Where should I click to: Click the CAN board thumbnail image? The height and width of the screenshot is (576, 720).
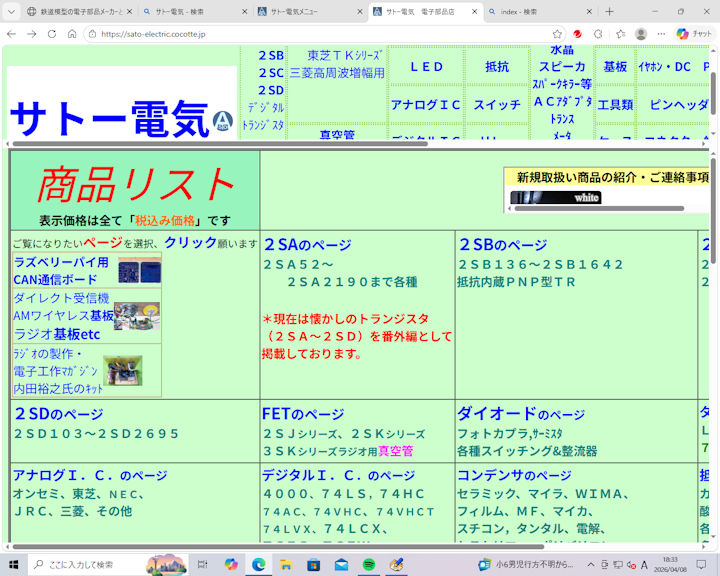(x=140, y=271)
